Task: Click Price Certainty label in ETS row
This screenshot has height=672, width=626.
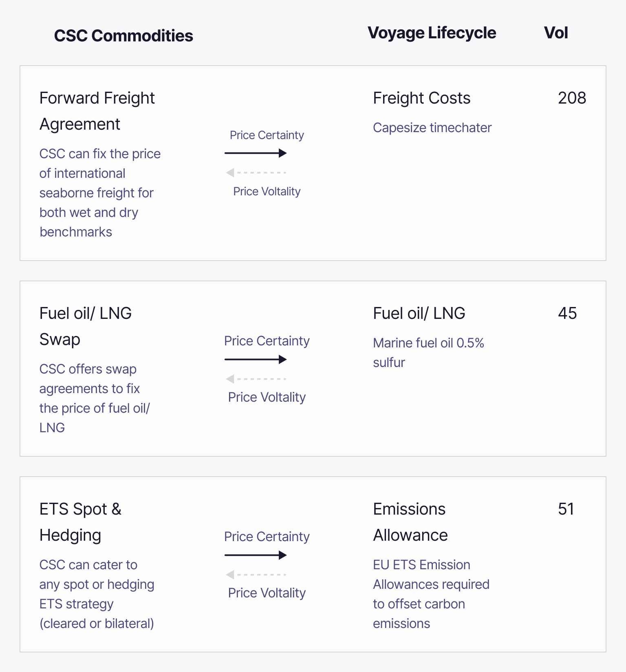Action: (x=267, y=537)
